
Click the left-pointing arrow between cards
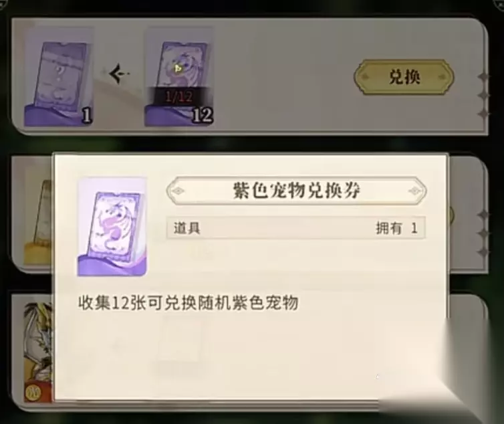click(119, 74)
